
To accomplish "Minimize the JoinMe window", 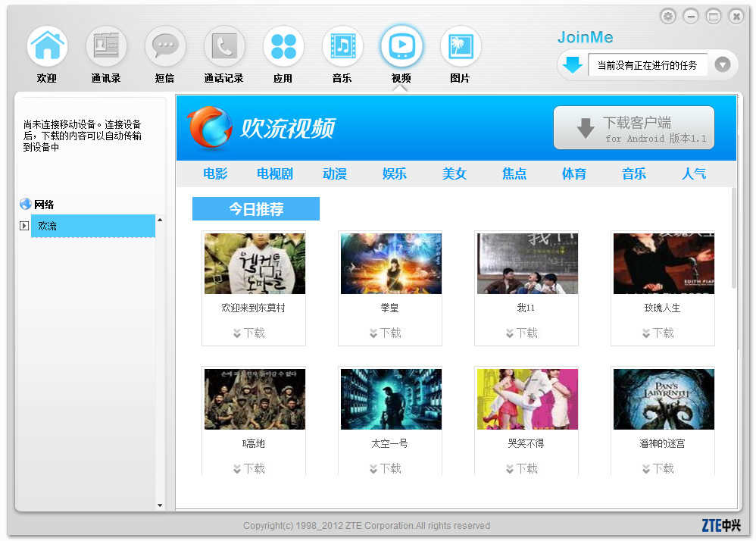I will point(691,17).
